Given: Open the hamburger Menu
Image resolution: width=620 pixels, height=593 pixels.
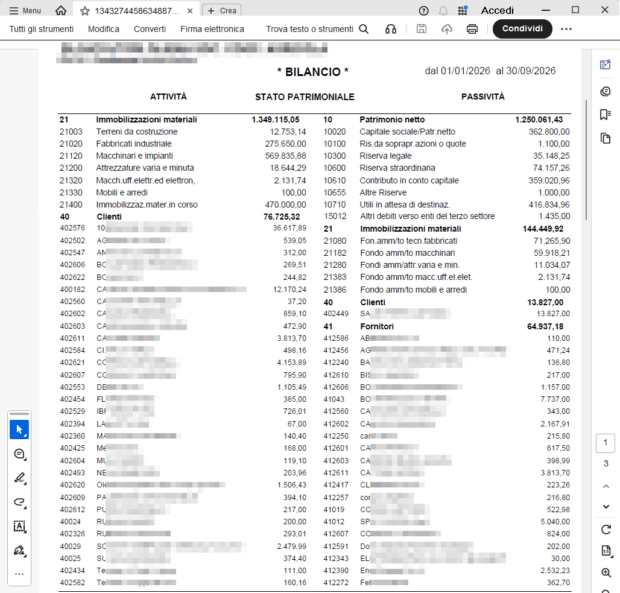Looking at the screenshot, I should [25, 10].
